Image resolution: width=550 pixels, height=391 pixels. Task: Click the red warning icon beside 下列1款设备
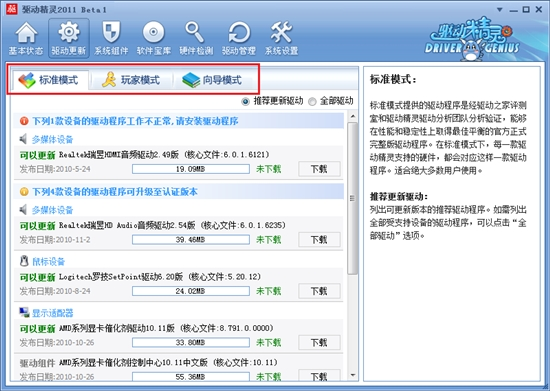[x=24, y=121]
